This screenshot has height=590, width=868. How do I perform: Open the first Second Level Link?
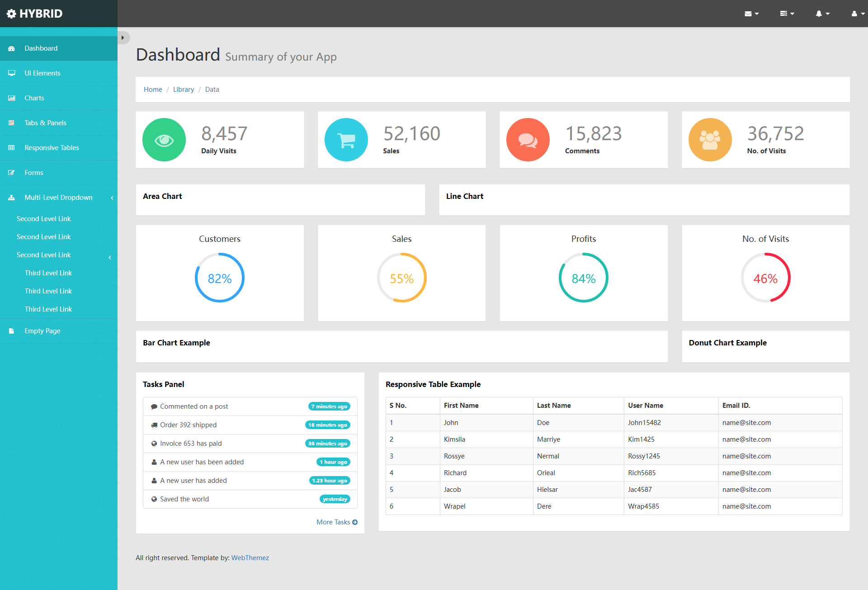coord(43,219)
